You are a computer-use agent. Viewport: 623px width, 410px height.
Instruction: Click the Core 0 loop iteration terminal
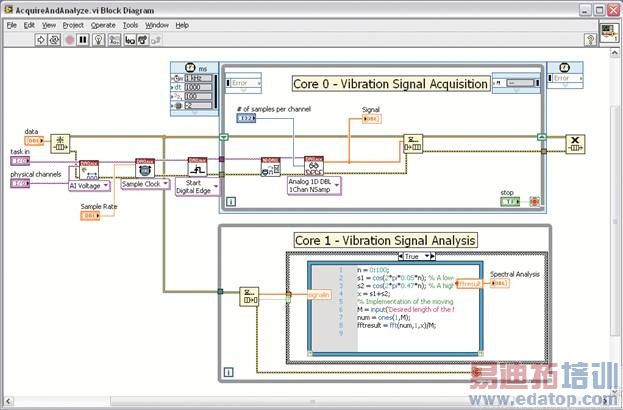231,202
